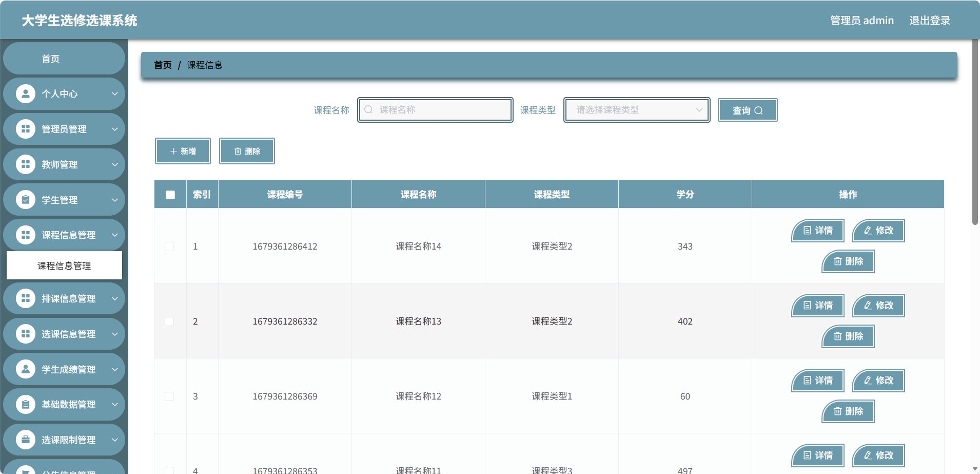980x474 pixels.
Task: Click the 课程名称 column header
Action: [x=418, y=195]
